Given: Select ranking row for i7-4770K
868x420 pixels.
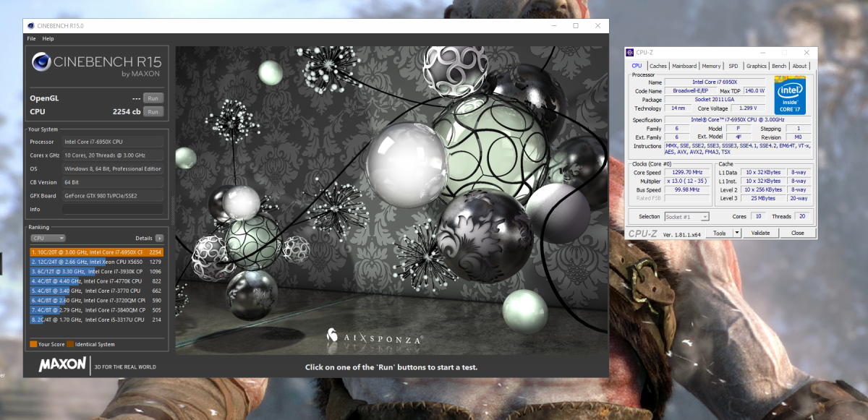Looking at the screenshot, I should point(96,281).
